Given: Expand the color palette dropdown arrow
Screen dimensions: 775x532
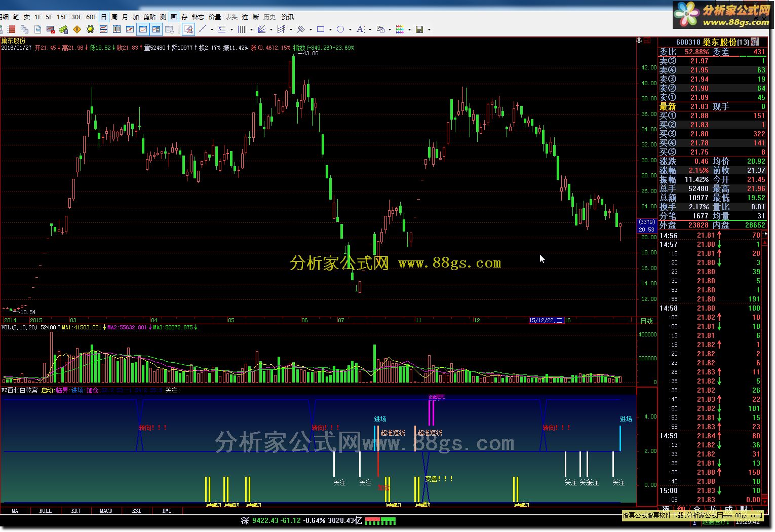Looking at the screenshot, I should [409, 29].
